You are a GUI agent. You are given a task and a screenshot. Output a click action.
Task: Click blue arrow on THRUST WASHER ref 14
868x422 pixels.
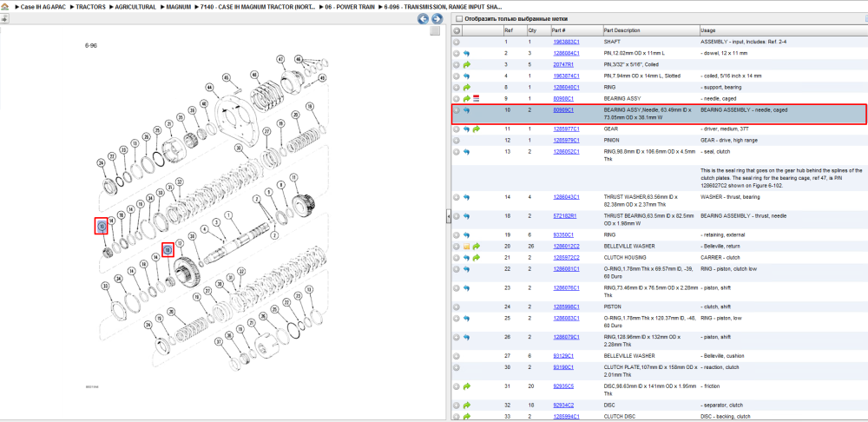click(x=467, y=196)
